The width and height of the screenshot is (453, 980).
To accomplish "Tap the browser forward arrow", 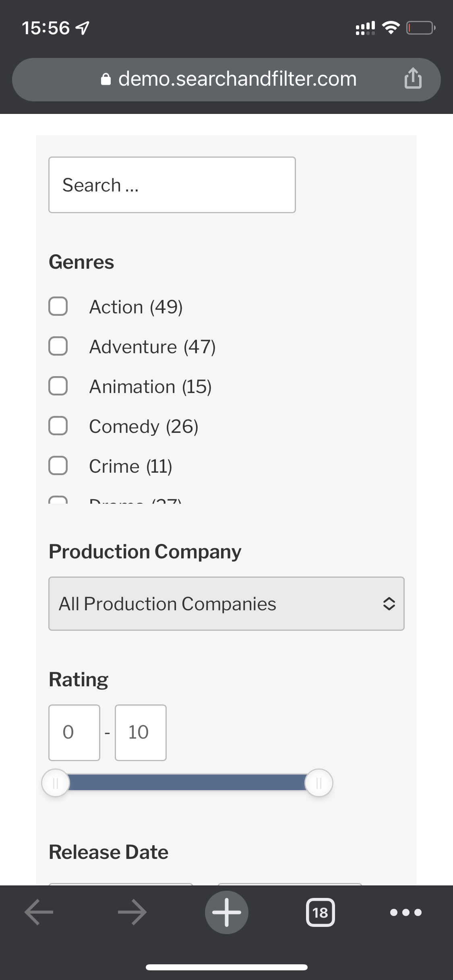I will coord(132,912).
